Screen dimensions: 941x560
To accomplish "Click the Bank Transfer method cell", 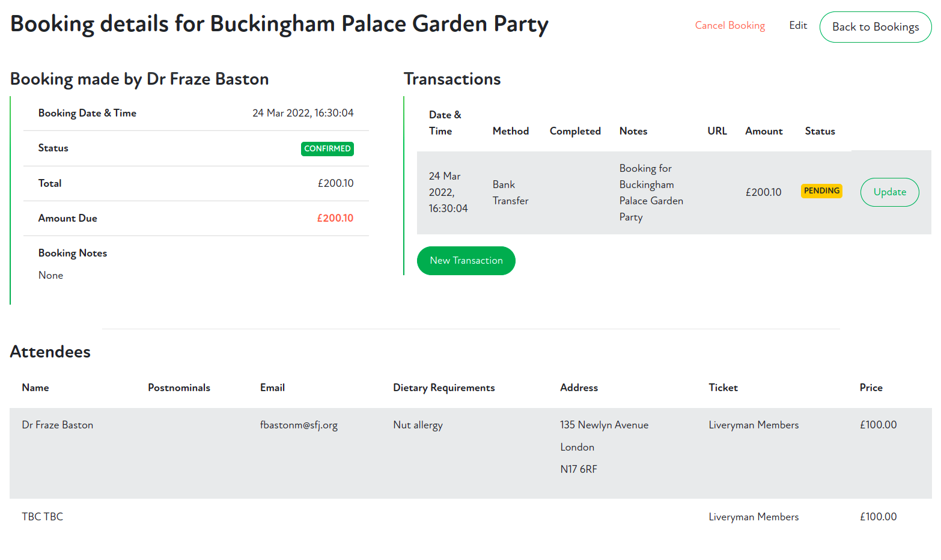I will pyautogui.click(x=510, y=192).
